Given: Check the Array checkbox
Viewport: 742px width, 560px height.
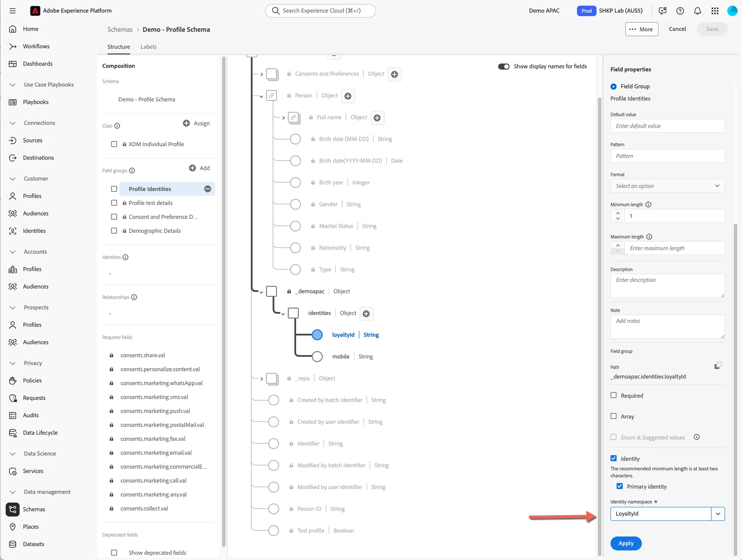Looking at the screenshot, I should click(614, 416).
